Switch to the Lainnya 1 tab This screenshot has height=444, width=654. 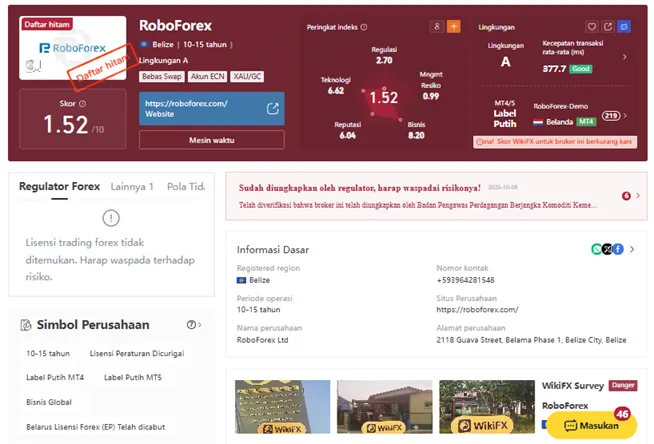(x=132, y=187)
